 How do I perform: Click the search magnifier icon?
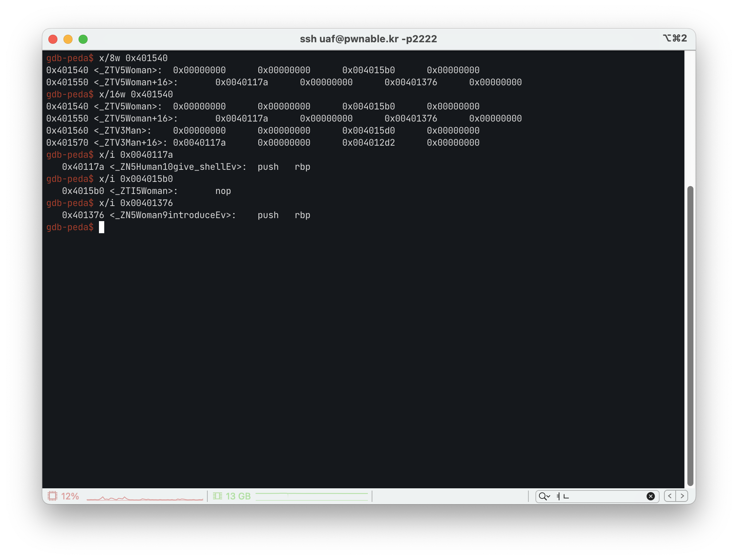(542, 496)
